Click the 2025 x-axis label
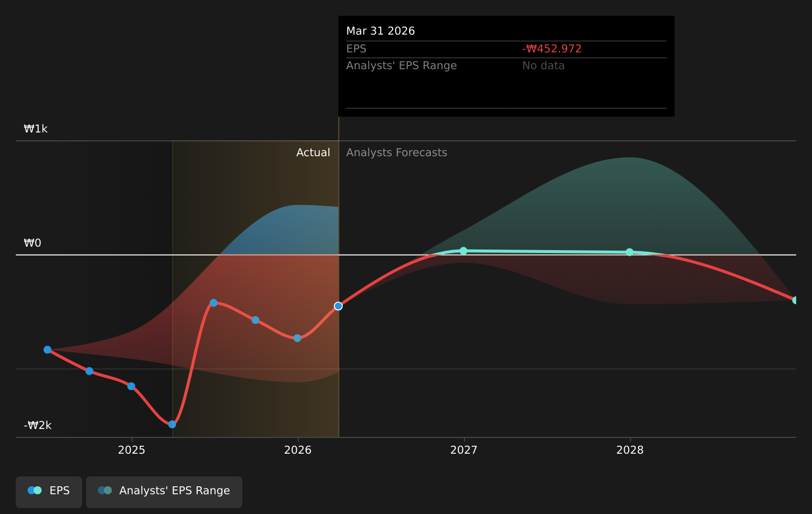Viewport: 812px width, 514px height. pyautogui.click(x=132, y=450)
